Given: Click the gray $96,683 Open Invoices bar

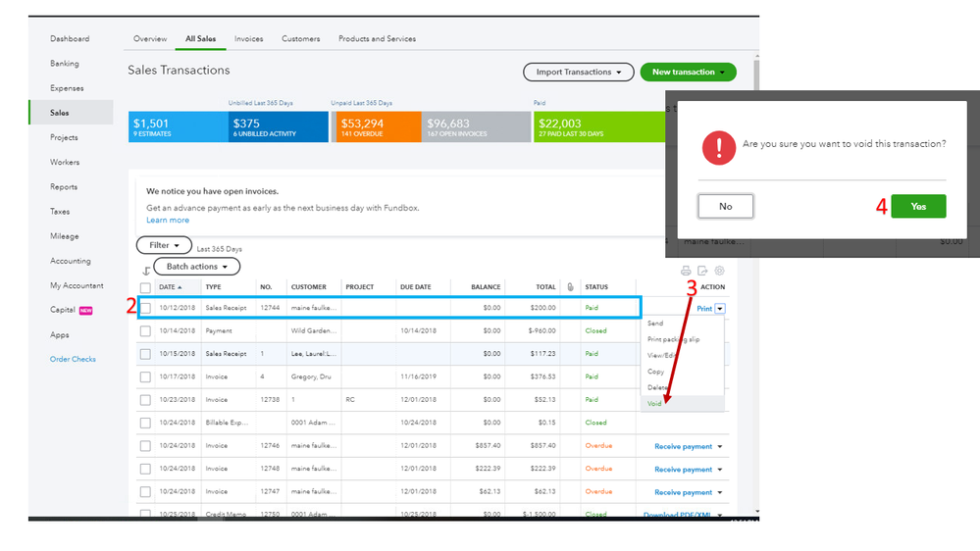Looking at the screenshot, I should click(x=476, y=126).
